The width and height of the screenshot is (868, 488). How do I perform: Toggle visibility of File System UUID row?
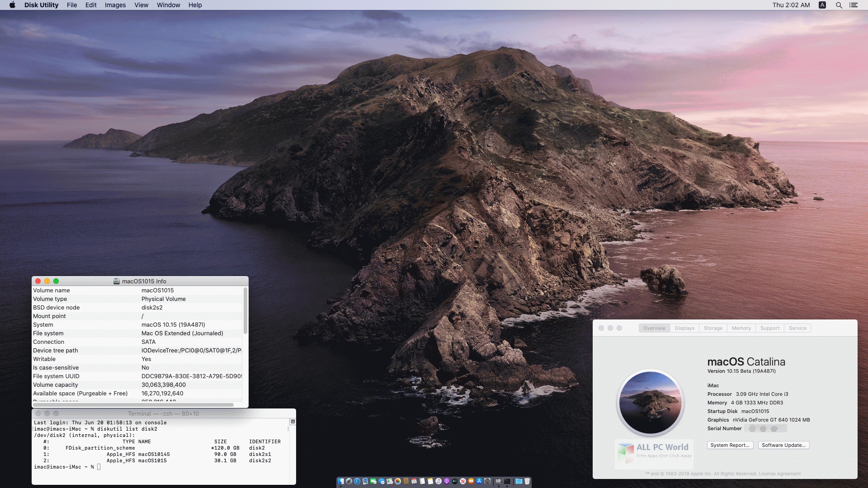(56, 376)
